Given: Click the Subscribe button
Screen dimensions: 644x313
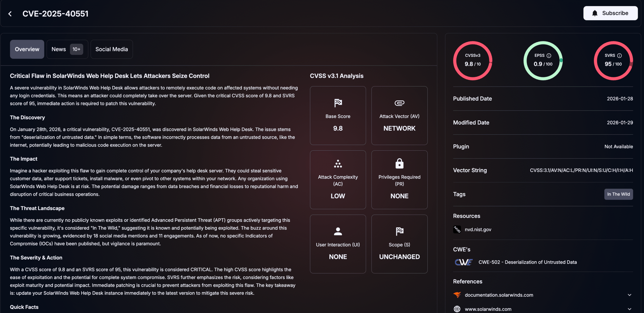Looking at the screenshot, I should coord(611,13).
